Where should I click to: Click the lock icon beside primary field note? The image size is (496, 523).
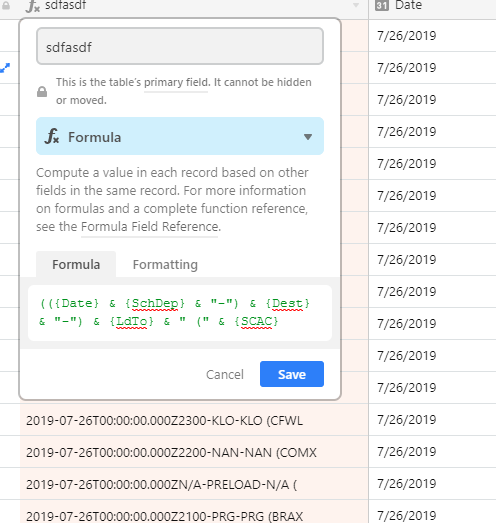42,92
